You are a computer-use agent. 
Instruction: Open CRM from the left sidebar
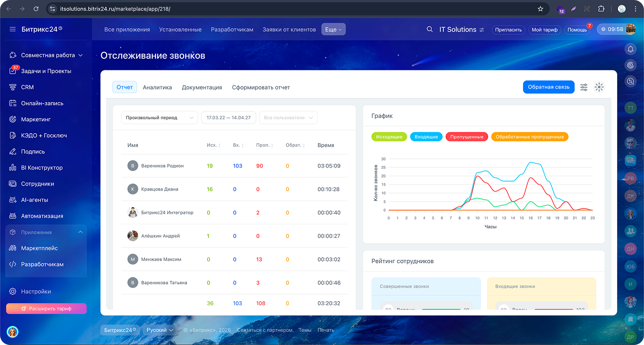(x=27, y=87)
